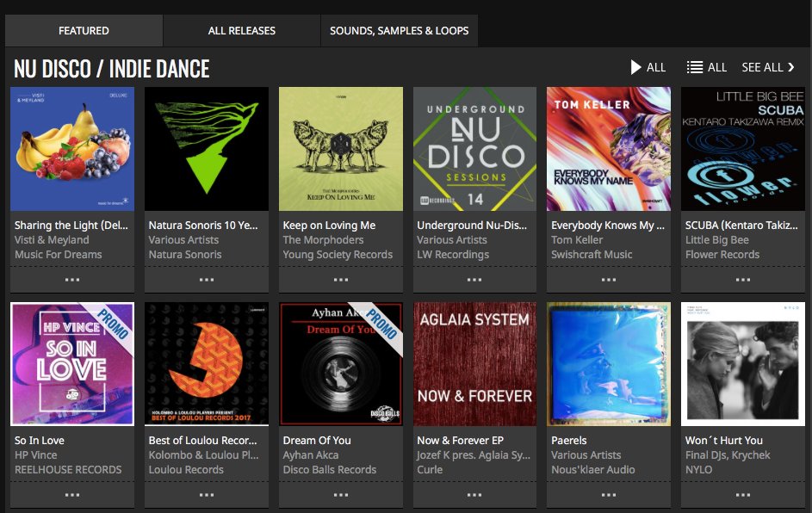Expand options under So In Love
The height and width of the screenshot is (513, 812).
(x=72, y=496)
